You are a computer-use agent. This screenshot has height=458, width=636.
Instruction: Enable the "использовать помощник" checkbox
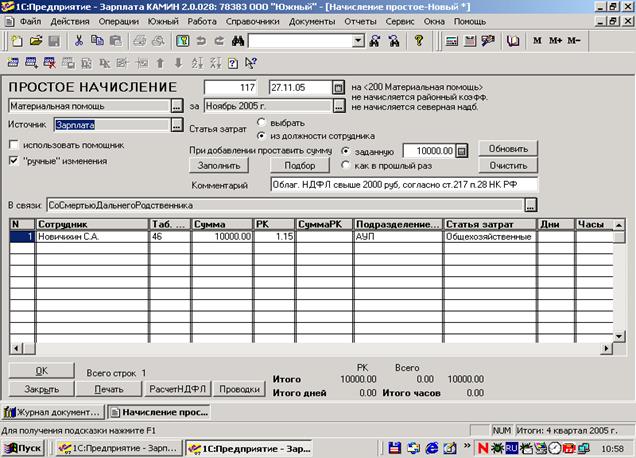14,145
